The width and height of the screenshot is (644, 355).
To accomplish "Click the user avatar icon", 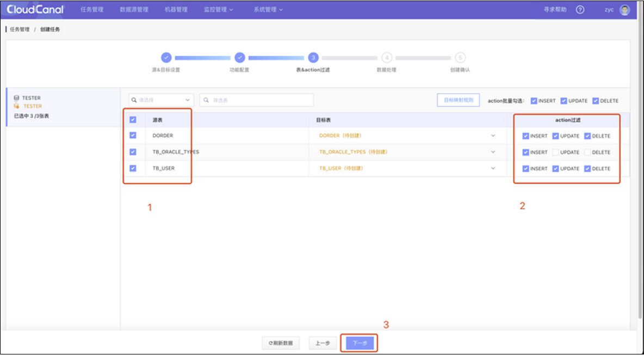I will [624, 10].
